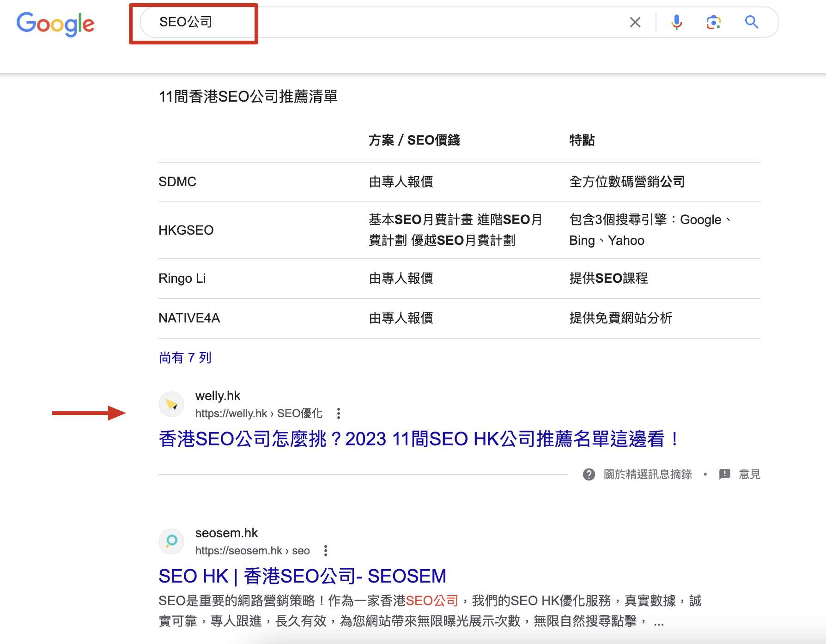
Task: Click the HKGSEO plans cell 基本SEO月費計畫
Action: pyautogui.click(x=456, y=230)
